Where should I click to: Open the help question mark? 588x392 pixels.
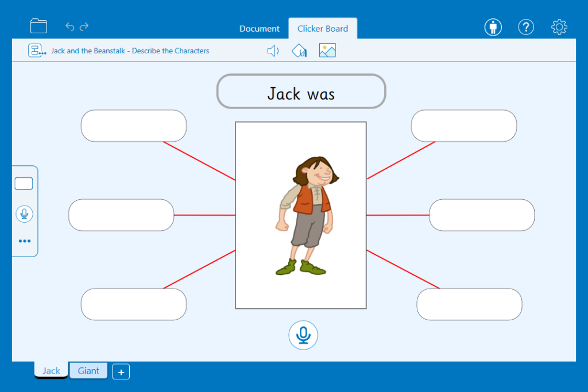(526, 27)
